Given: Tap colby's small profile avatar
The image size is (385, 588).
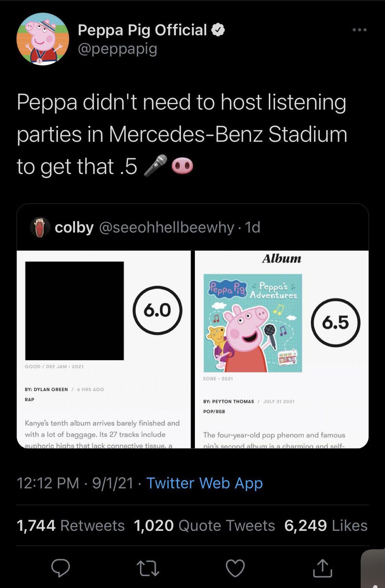Looking at the screenshot, I should pyautogui.click(x=40, y=227).
